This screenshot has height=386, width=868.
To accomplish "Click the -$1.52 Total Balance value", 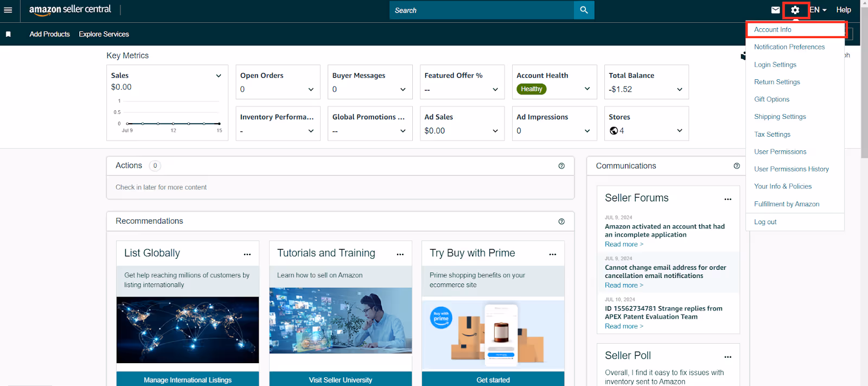I will [620, 90].
